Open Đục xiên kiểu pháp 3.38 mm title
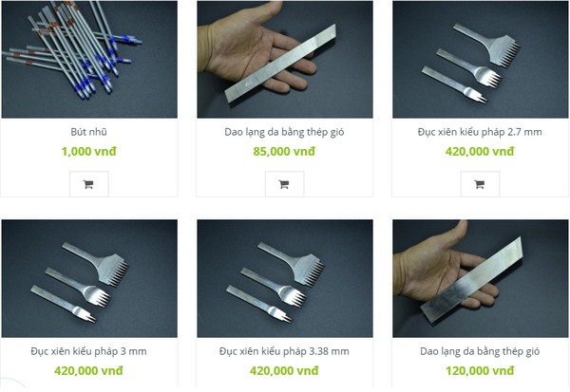 click(x=284, y=352)
